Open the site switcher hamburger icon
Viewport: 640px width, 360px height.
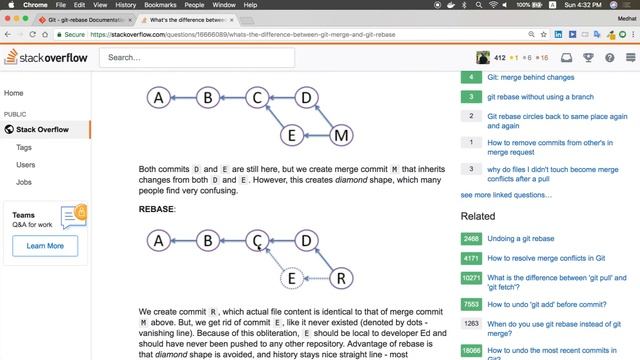pyautogui.click(x=631, y=58)
